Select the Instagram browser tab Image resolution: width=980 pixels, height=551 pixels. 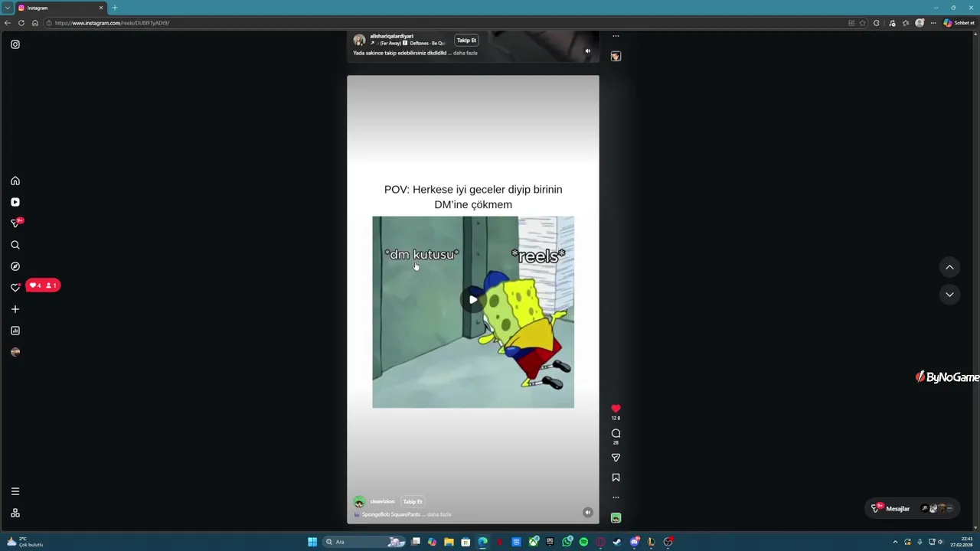[60, 8]
